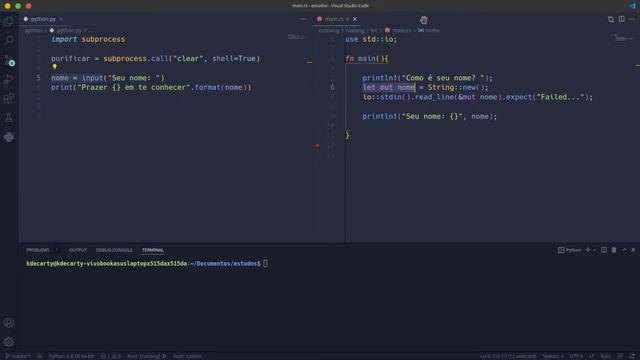Open the Manage gear icon
This screenshot has width=640, height=360.
click(x=9, y=342)
